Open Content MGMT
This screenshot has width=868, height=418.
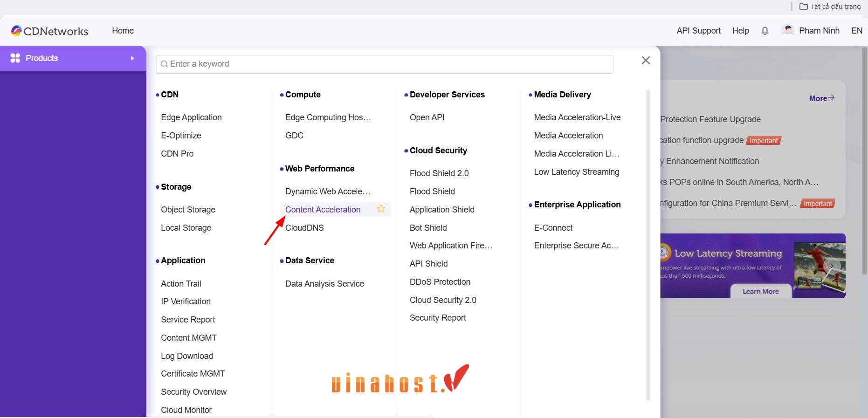pos(188,338)
